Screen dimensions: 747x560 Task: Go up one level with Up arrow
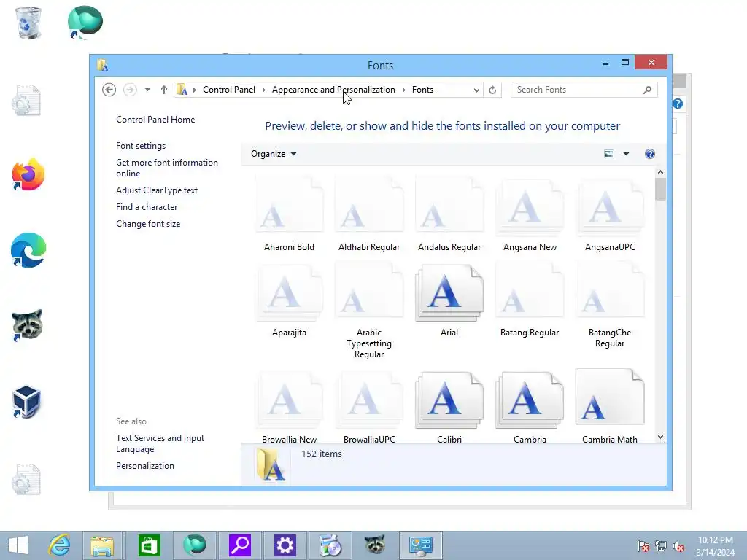coord(164,90)
